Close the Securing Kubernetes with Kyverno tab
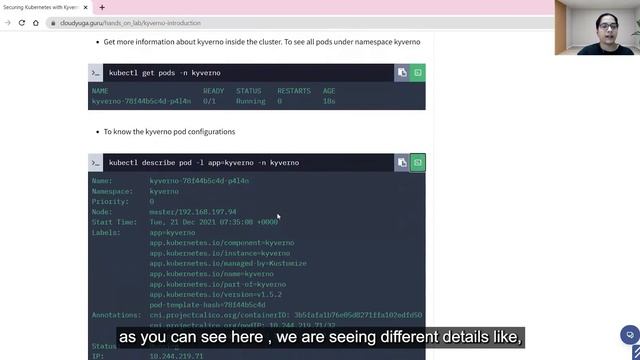 [x=85, y=7]
